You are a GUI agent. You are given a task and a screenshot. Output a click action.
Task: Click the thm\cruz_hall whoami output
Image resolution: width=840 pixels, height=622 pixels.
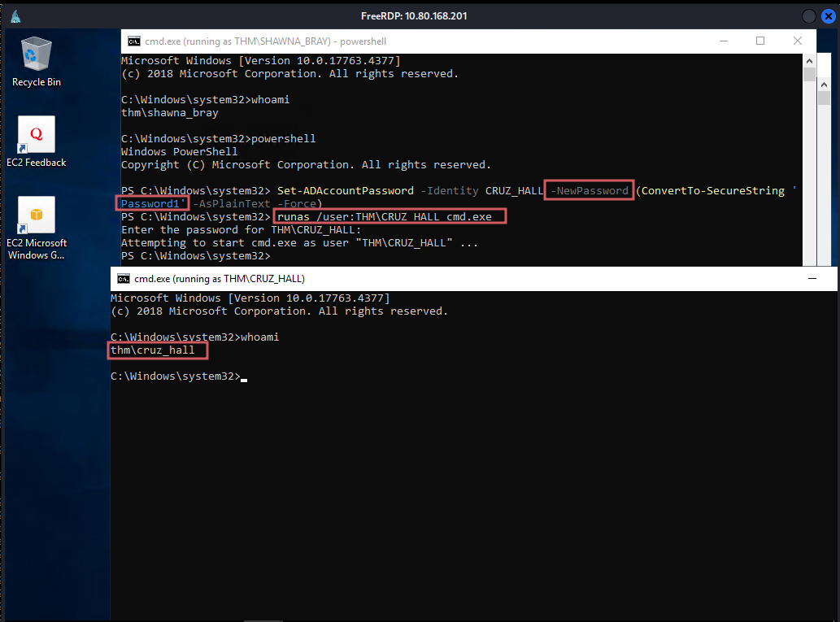pos(158,350)
